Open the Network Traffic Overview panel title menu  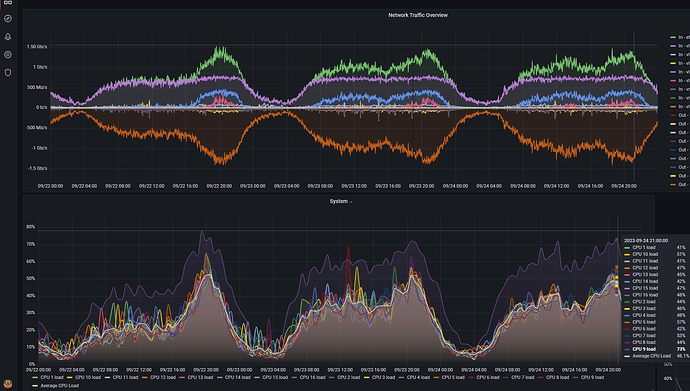(x=418, y=15)
